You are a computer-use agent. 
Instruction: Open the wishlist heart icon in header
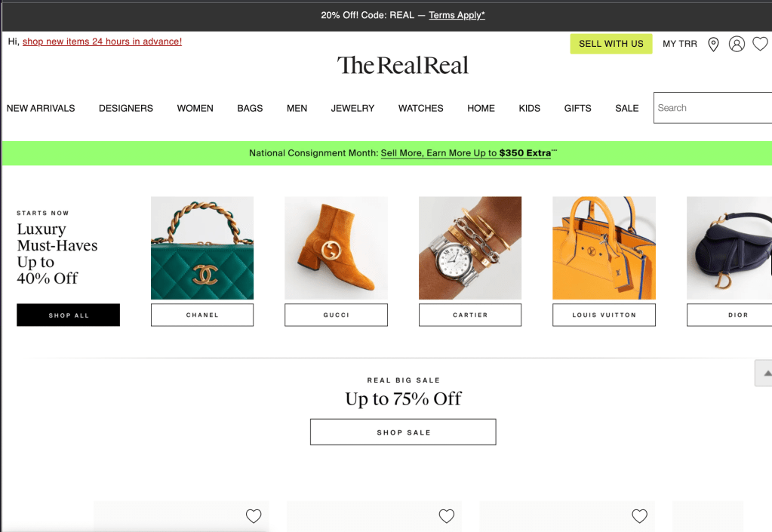(x=760, y=44)
